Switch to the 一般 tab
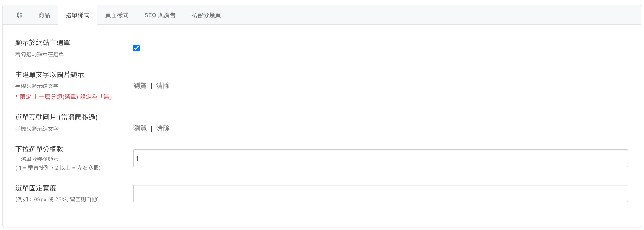644x230 pixels. 17,15
